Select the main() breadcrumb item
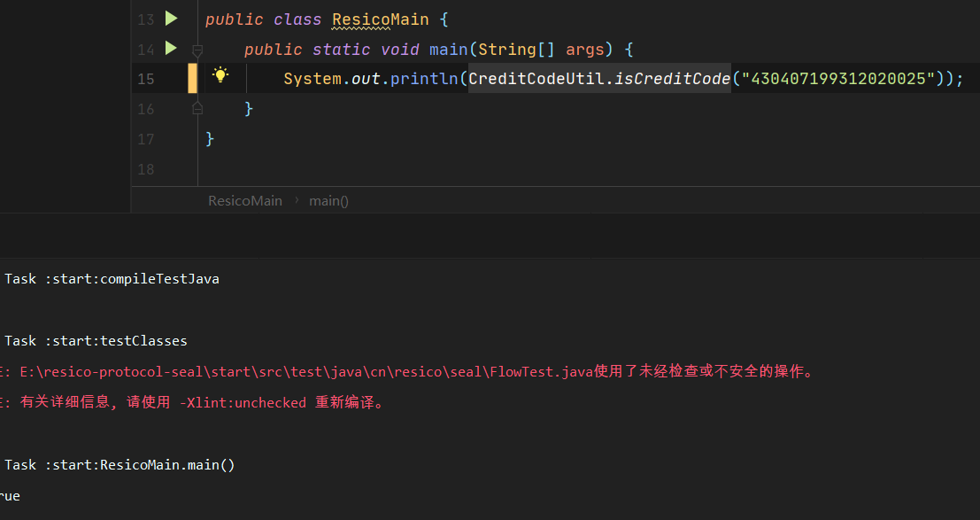 [328, 200]
